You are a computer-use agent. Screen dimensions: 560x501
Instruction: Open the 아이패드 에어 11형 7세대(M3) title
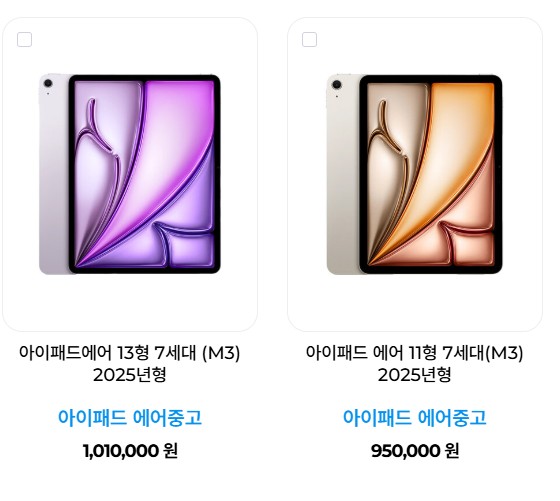(415, 353)
